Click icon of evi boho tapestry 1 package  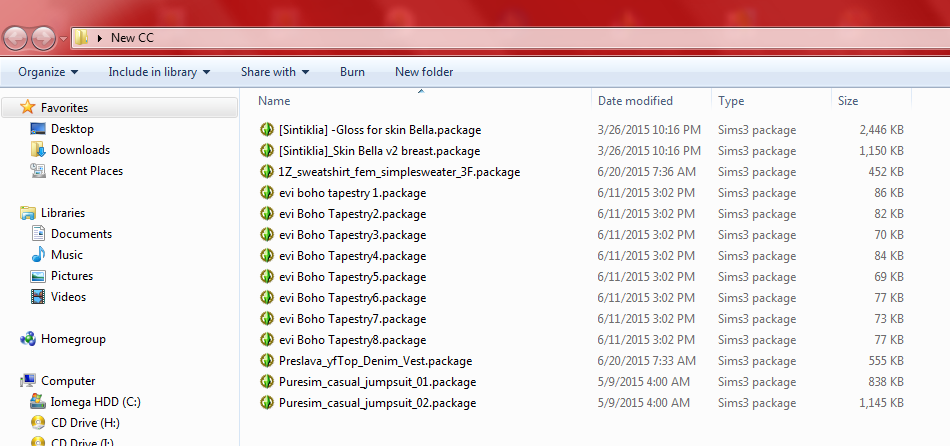tap(267, 192)
